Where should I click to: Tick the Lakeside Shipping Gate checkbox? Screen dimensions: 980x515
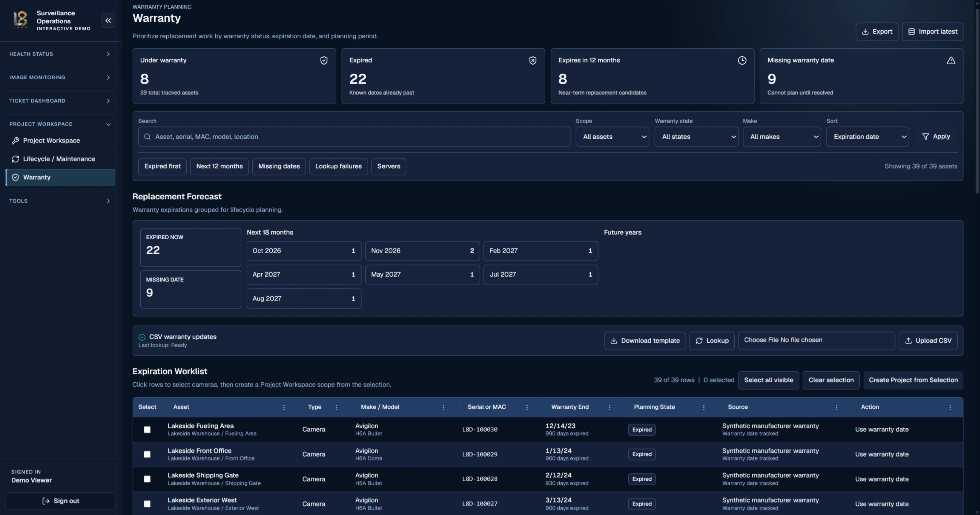click(x=147, y=479)
